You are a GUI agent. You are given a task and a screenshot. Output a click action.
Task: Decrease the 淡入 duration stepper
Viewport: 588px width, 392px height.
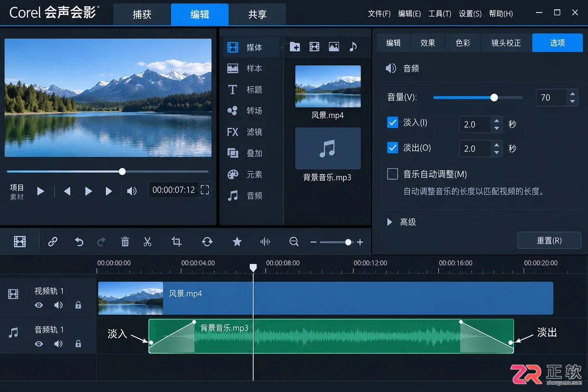tap(496, 128)
